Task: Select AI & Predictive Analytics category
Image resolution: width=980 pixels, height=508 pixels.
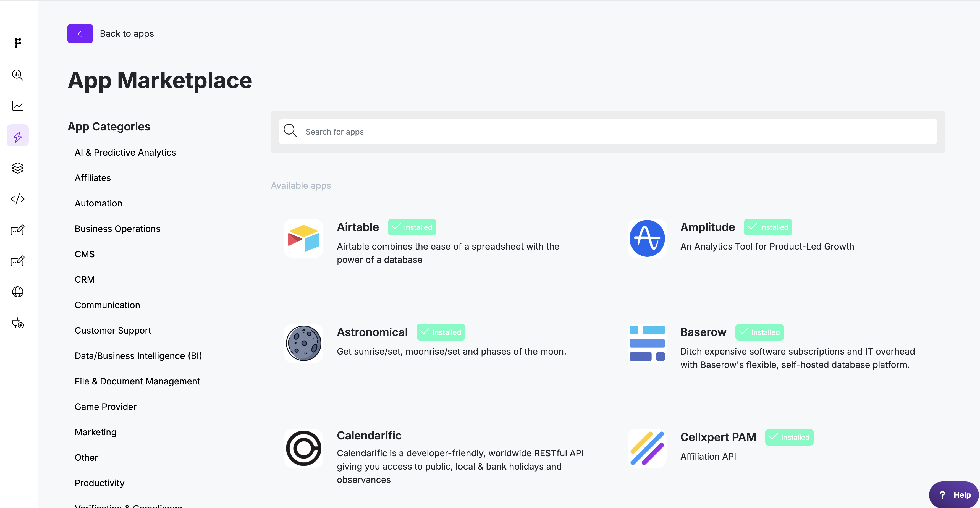Action: click(125, 153)
